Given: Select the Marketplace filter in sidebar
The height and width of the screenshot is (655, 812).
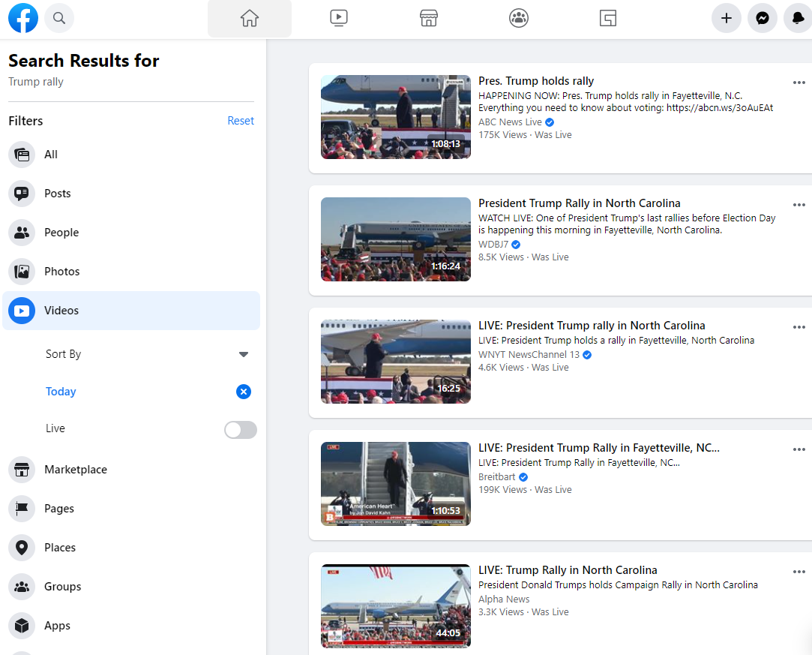Looking at the screenshot, I should (131, 470).
